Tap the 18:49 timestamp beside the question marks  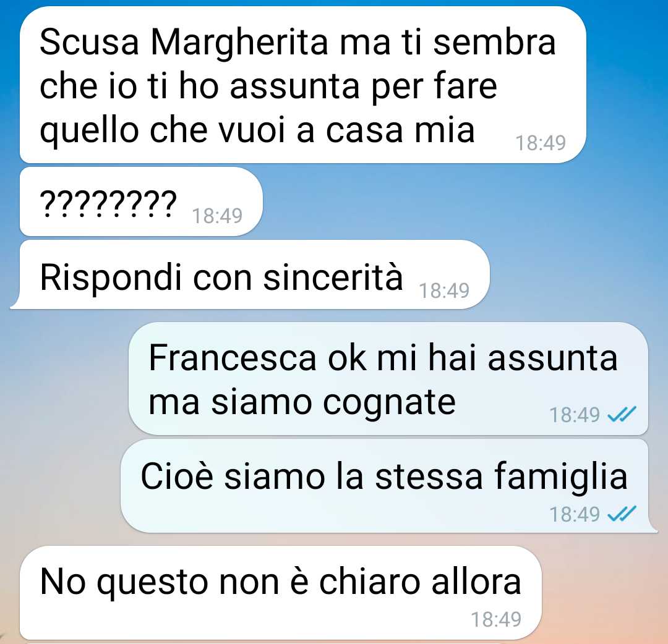coord(217,216)
